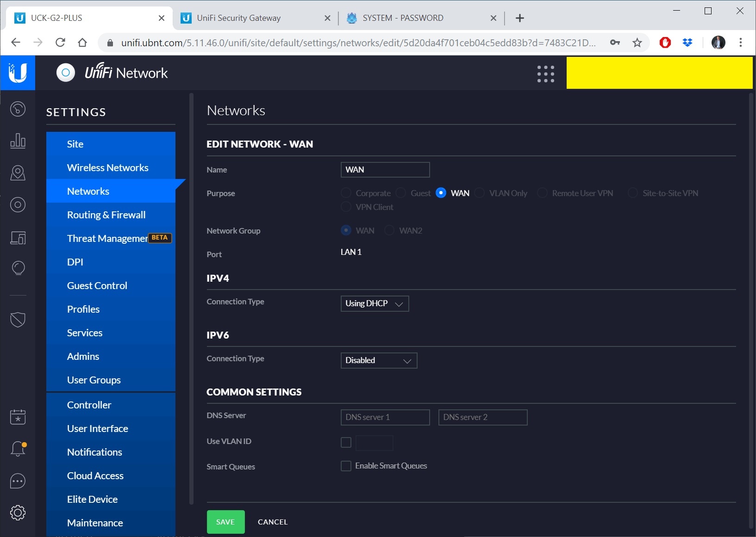Open the Settings gear icon
The width and height of the screenshot is (756, 537).
point(18,512)
